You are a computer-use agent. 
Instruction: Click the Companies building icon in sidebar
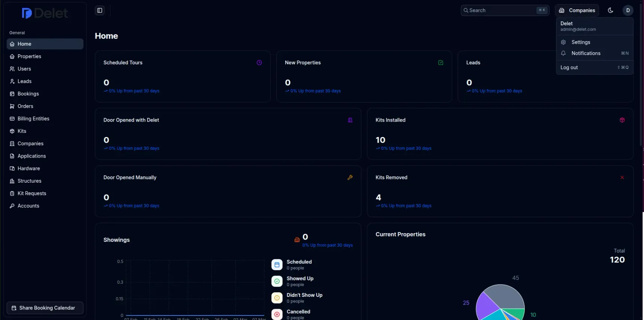12,144
